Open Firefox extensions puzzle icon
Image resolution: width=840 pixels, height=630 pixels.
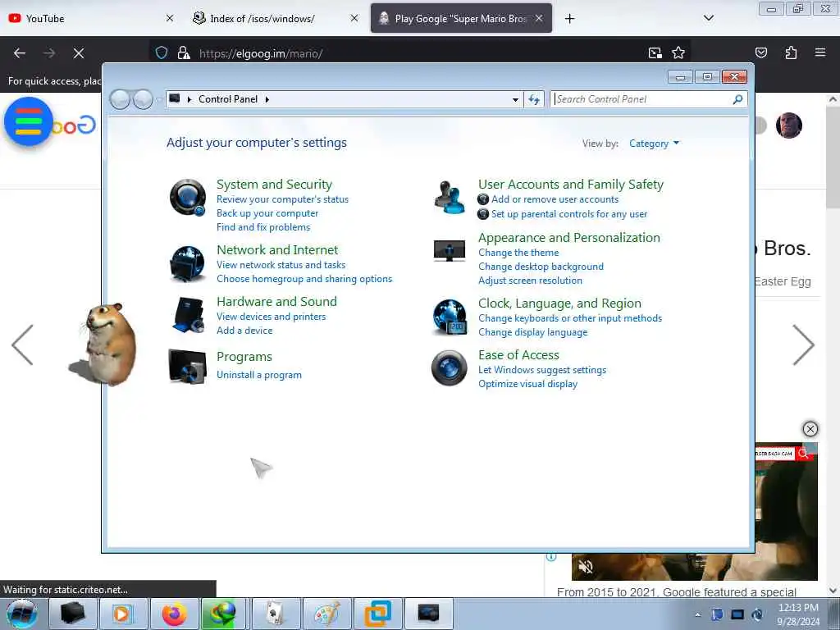tap(791, 52)
